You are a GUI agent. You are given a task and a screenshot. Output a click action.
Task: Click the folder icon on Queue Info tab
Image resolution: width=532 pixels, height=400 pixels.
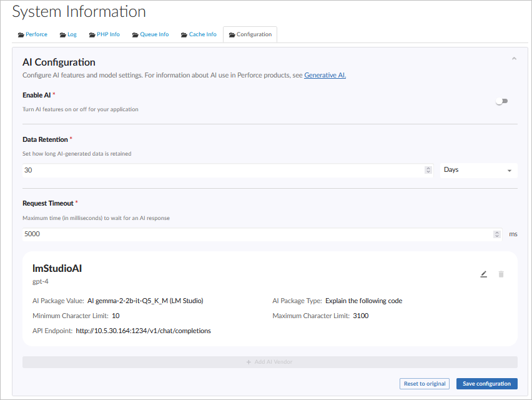(x=135, y=35)
